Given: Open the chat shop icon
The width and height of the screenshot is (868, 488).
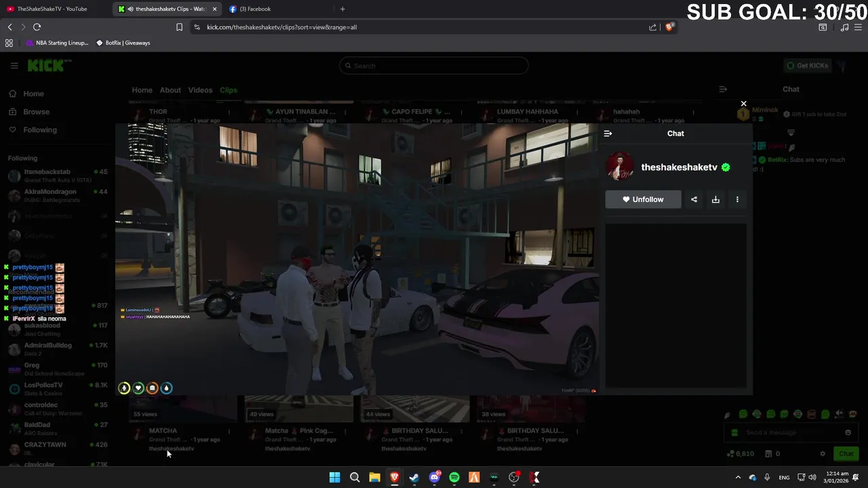Looking at the screenshot, I should [x=768, y=453].
